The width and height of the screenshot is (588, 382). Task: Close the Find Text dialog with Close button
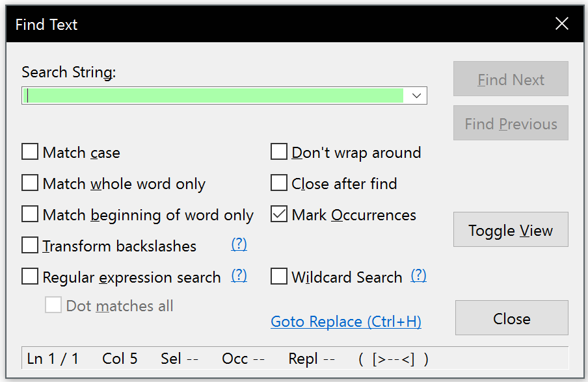(511, 318)
